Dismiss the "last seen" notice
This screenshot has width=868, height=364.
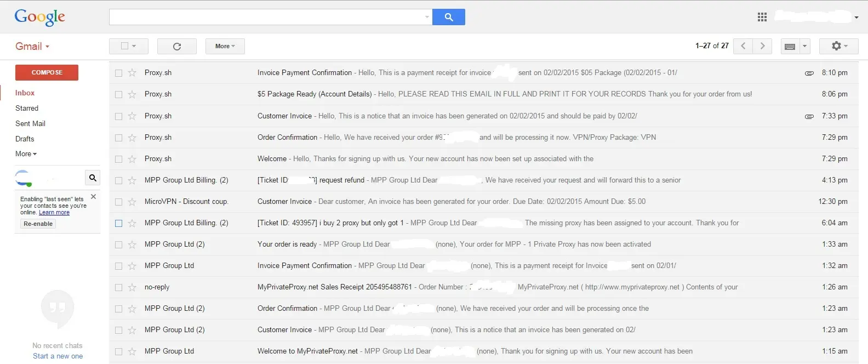click(93, 196)
